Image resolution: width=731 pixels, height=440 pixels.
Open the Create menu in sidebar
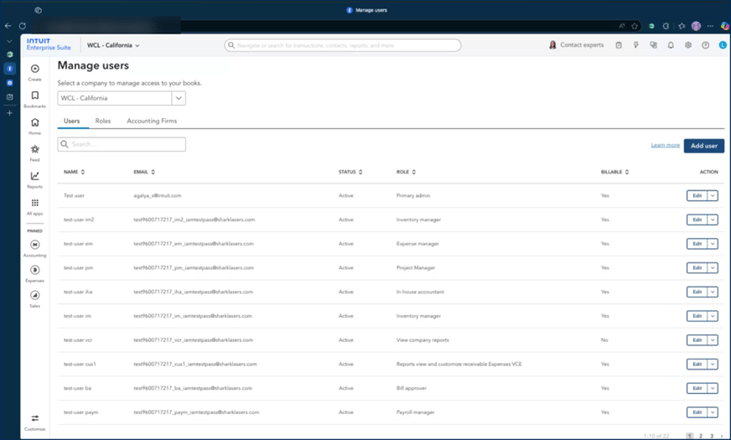(35, 70)
